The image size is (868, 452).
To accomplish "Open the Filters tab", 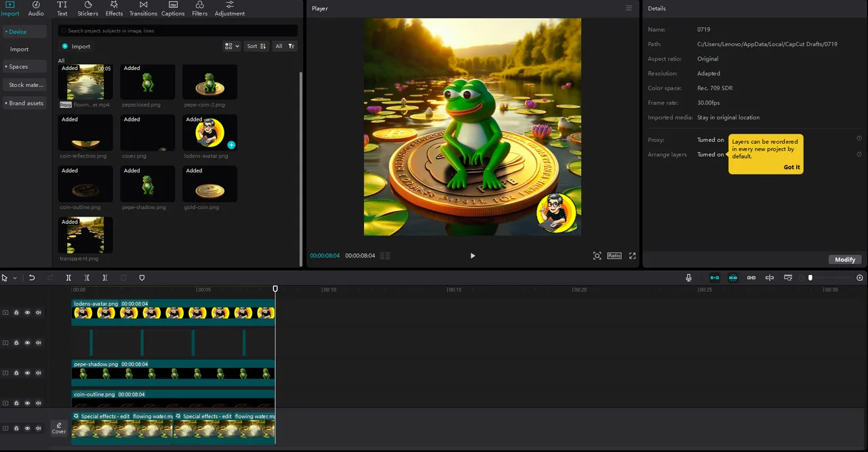I will click(199, 9).
